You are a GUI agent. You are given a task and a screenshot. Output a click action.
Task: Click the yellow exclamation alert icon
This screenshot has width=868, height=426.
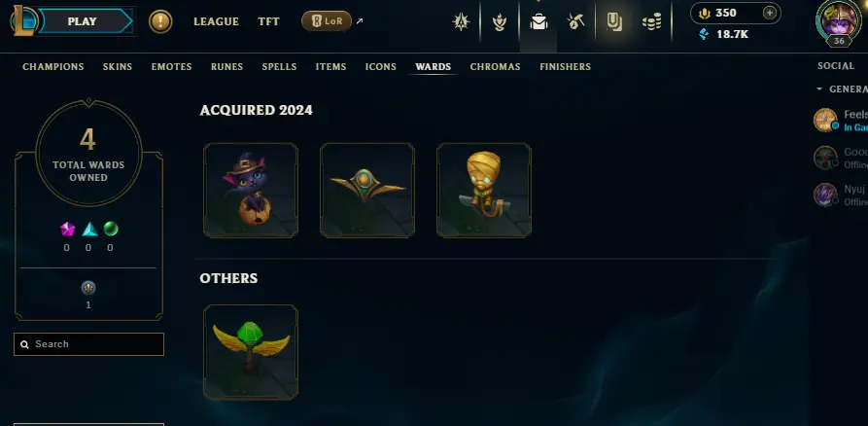[x=160, y=21]
